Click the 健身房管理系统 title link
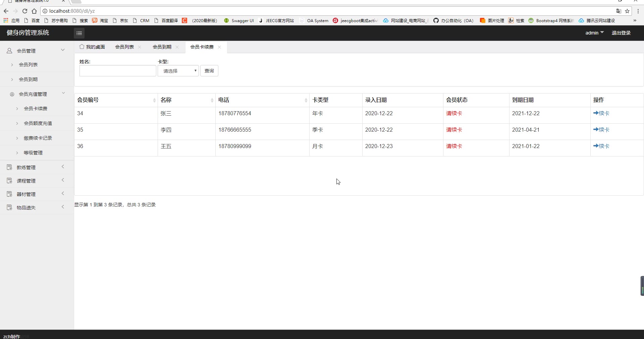The height and width of the screenshot is (339, 644). pyautogui.click(x=28, y=32)
